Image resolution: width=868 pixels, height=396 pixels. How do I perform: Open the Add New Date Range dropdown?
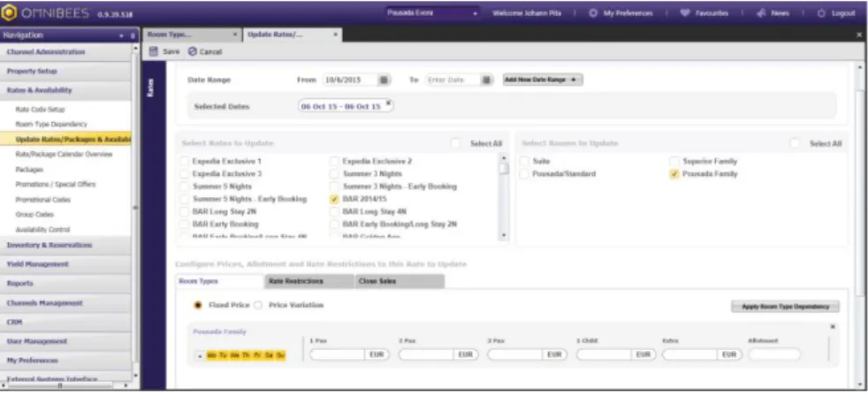tap(543, 80)
